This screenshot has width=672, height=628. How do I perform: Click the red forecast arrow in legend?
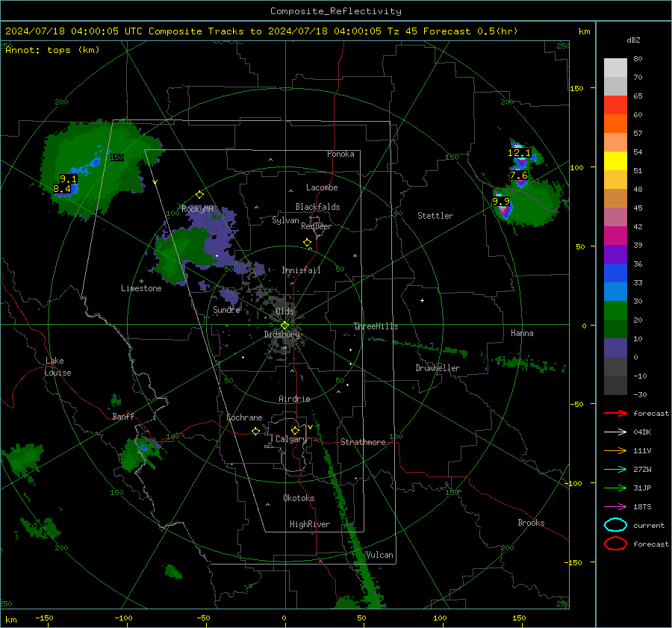[x=615, y=413]
